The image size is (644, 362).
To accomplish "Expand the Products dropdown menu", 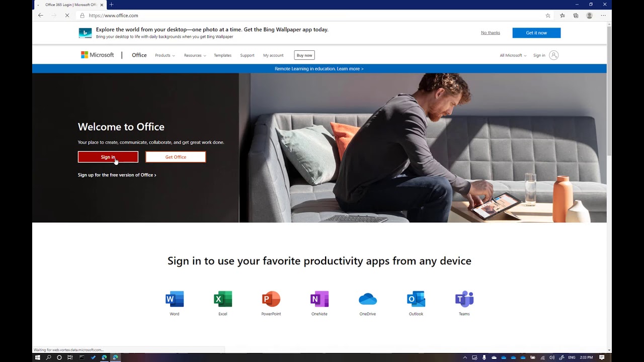I will pos(165,55).
